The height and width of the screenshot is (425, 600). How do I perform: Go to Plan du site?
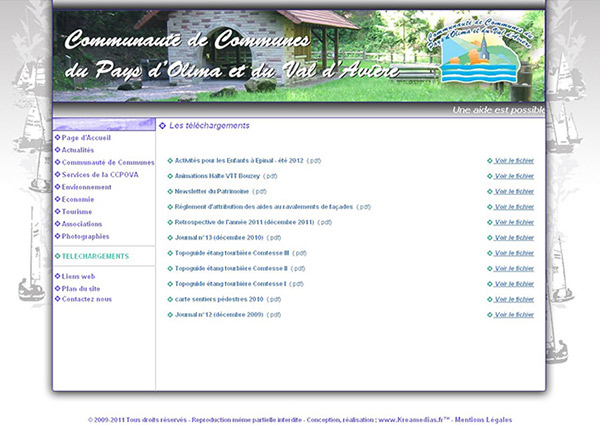pos(81,288)
